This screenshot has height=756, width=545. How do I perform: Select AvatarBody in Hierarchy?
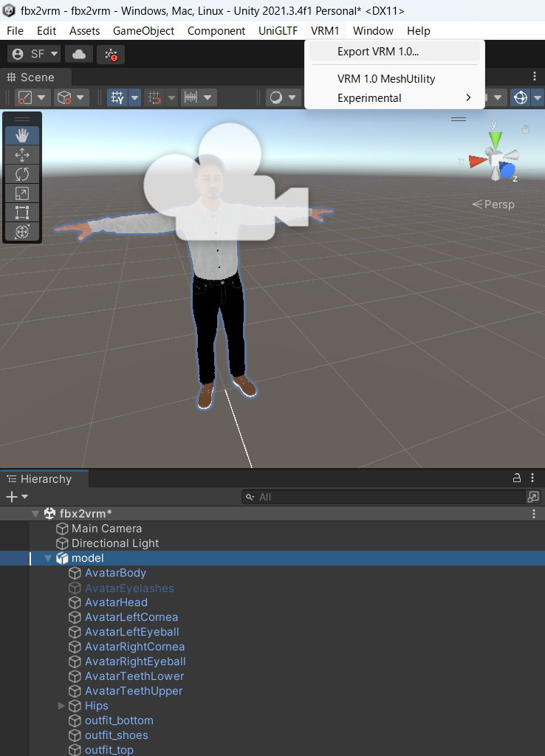pyautogui.click(x=115, y=573)
